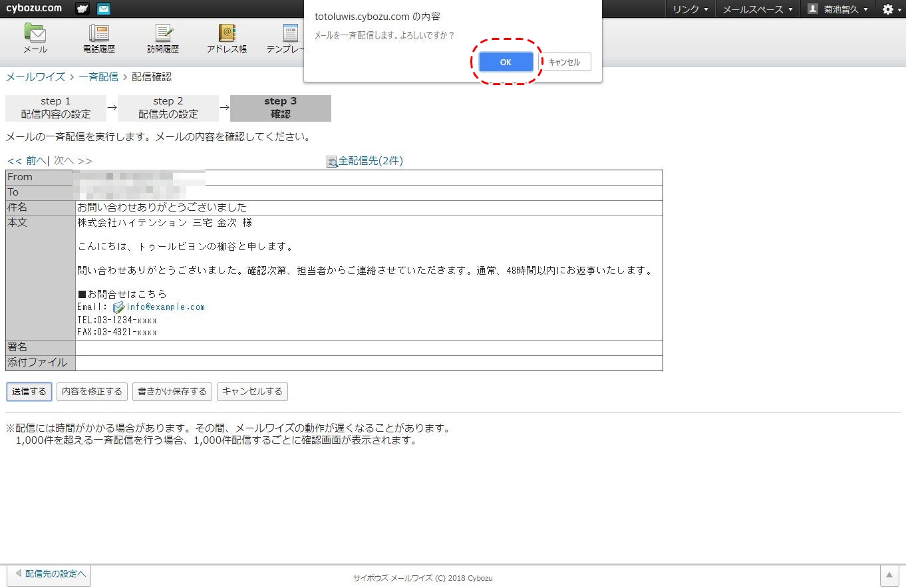Click the 次へ >> link
The width and height of the screenshot is (906, 588).
(x=73, y=160)
